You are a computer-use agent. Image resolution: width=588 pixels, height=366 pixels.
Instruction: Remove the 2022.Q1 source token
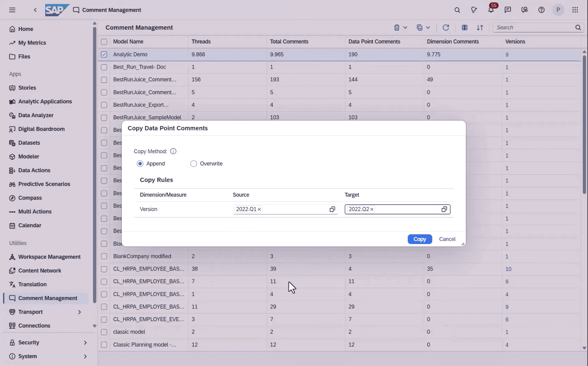click(x=259, y=209)
